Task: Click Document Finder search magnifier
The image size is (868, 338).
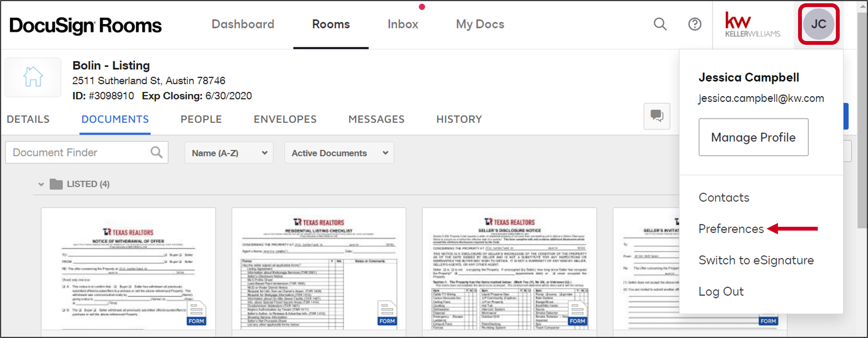Action: (156, 153)
